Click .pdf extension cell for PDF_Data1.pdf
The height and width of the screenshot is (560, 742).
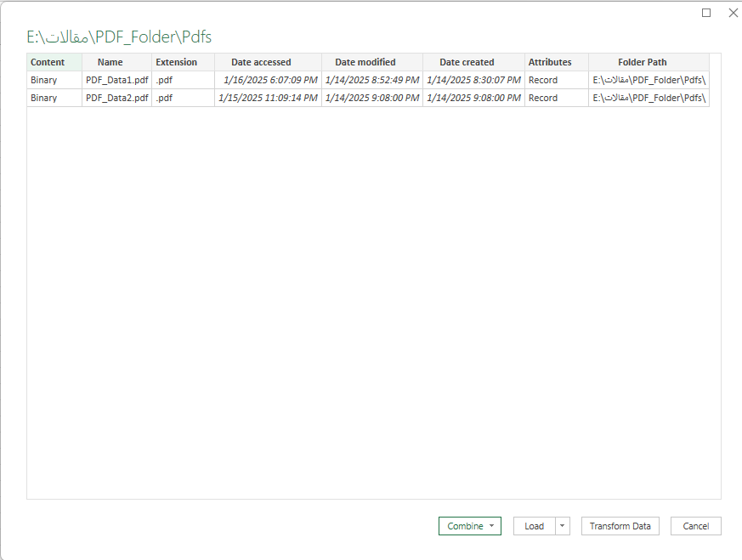pos(183,80)
